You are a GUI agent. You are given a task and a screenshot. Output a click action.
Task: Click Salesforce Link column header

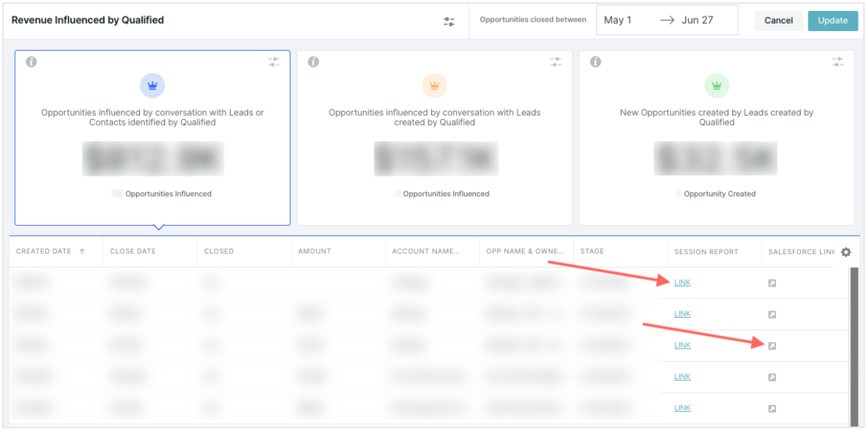pyautogui.click(x=802, y=251)
